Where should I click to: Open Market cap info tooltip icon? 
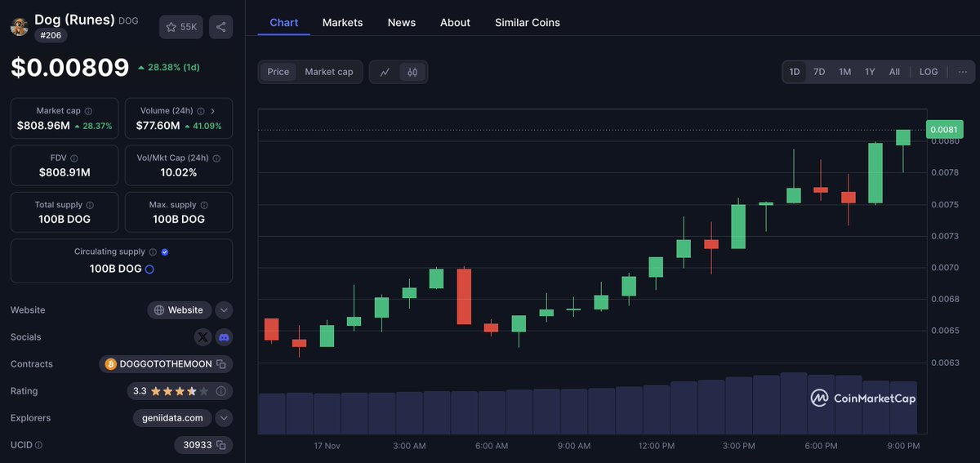pyautogui.click(x=88, y=111)
